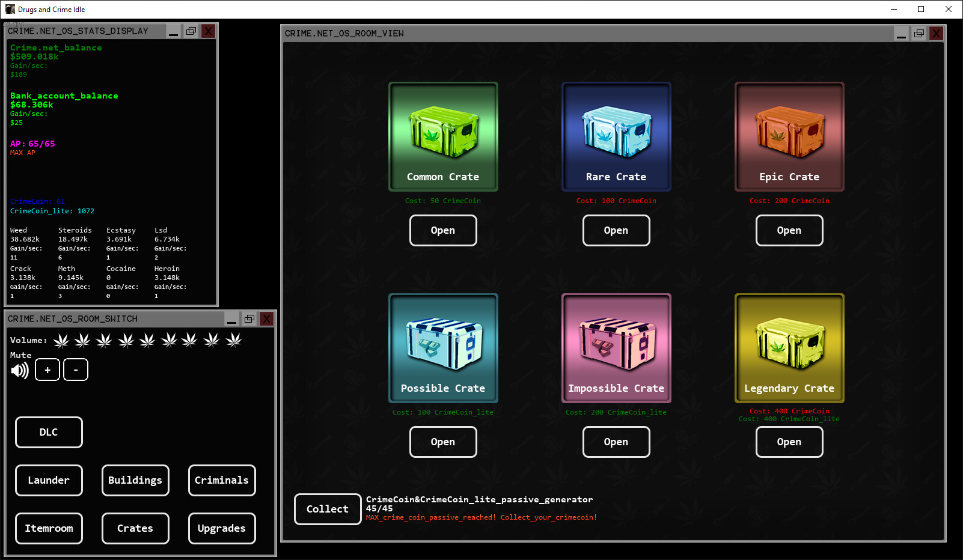Image resolution: width=963 pixels, height=560 pixels.
Task: Click the last cannabis leaf for max volume
Action: (x=234, y=340)
